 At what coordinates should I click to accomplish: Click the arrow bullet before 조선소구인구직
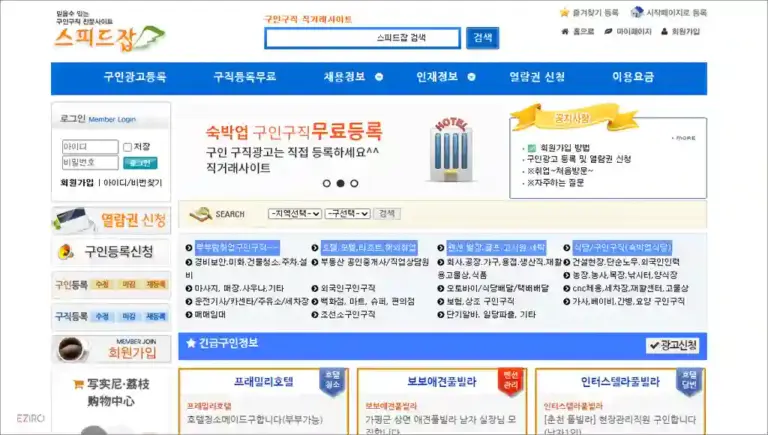[315, 315]
